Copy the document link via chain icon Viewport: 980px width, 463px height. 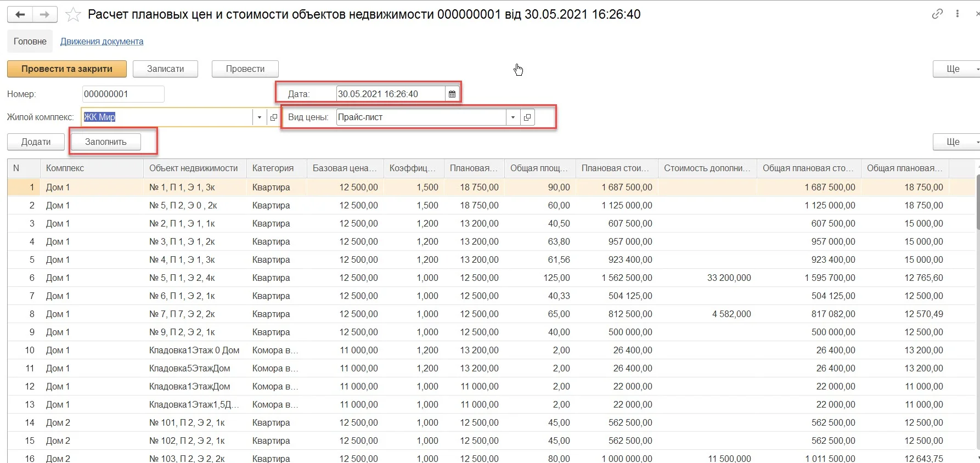937,14
